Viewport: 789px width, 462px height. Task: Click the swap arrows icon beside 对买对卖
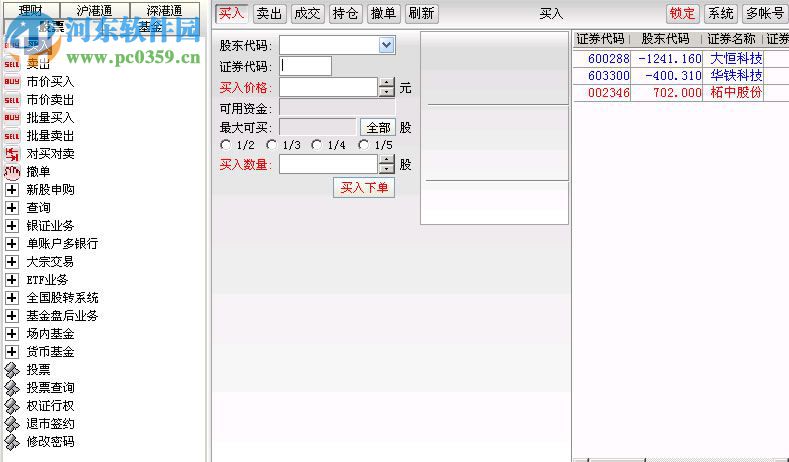pos(12,154)
